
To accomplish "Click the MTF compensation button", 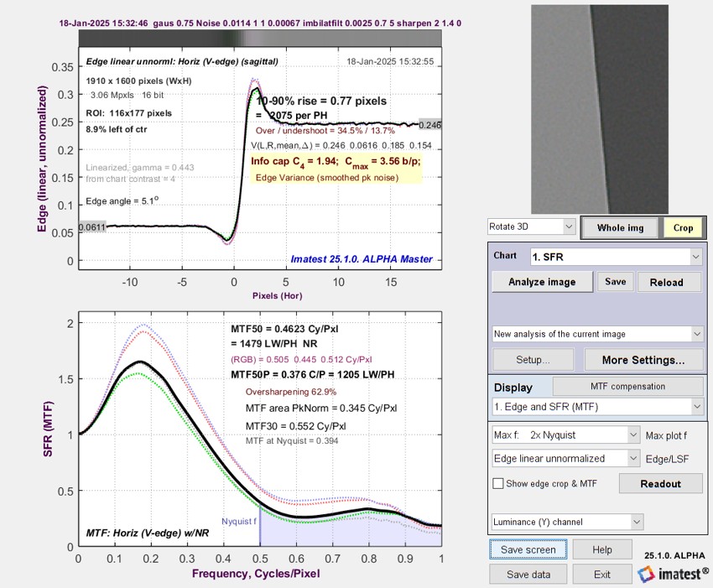I will tap(627, 386).
